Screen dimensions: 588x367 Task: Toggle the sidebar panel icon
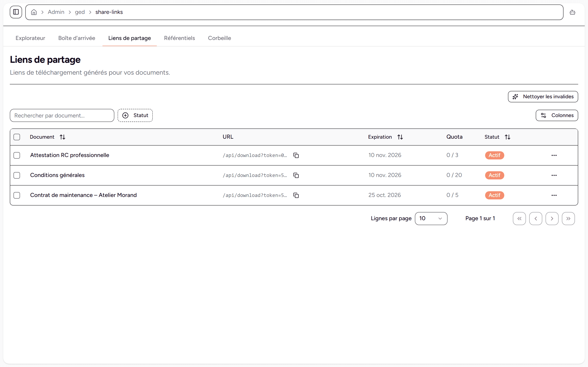click(x=16, y=12)
